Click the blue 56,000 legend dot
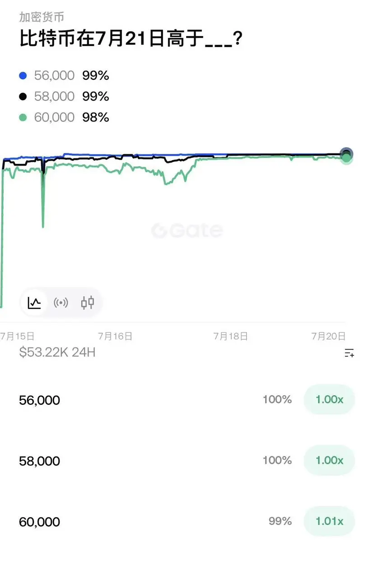374x588 pixels. point(23,76)
